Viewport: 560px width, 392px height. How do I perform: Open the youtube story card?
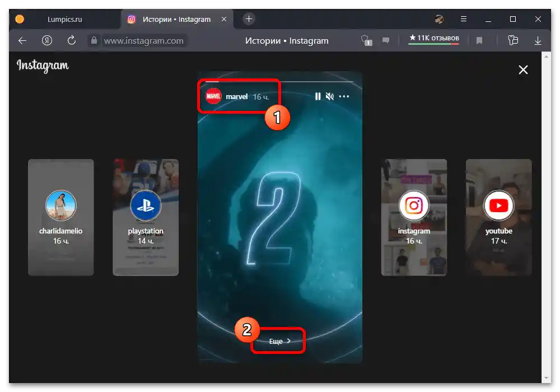click(x=498, y=217)
